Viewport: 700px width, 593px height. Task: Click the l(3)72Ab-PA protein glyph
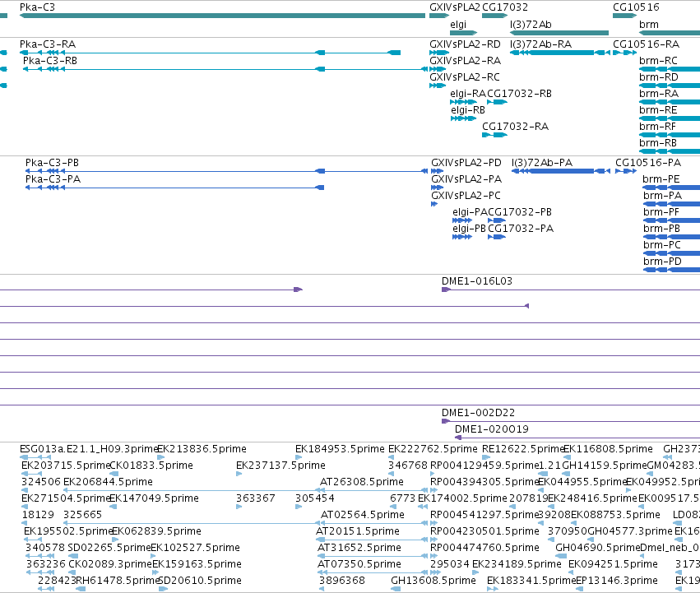[x=561, y=171]
